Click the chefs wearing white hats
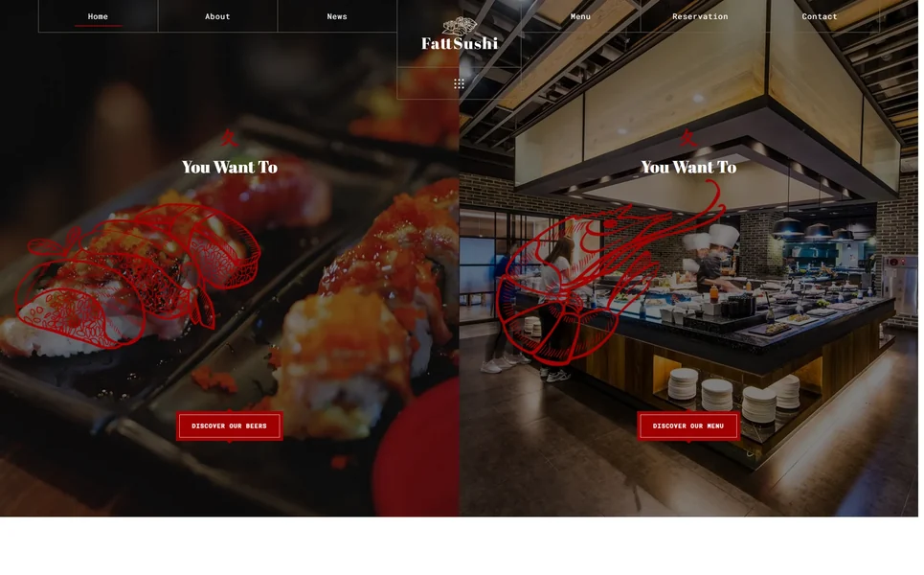Screen dimensions: 924x575 point(710,254)
